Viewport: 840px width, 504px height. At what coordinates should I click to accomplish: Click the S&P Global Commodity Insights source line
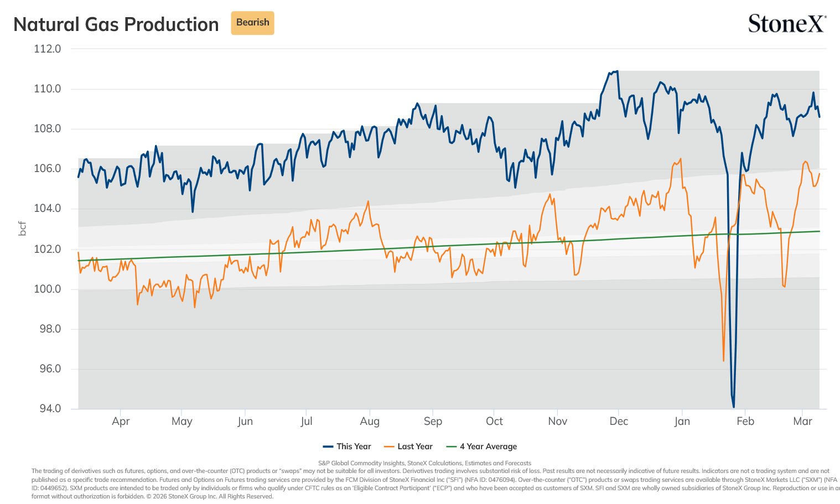point(424,463)
